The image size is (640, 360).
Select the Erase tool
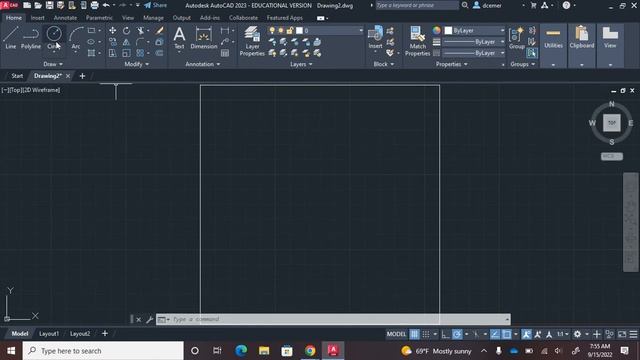click(x=160, y=31)
